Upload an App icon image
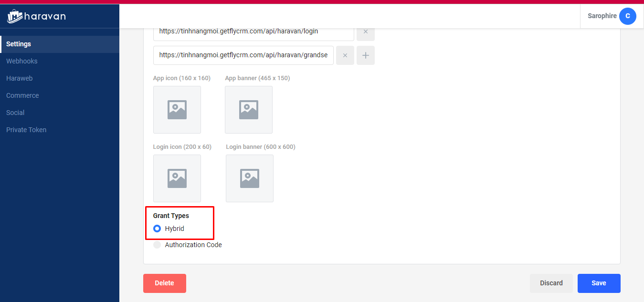The height and width of the screenshot is (302, 644). pyautogui.click(x=177, y=110)
